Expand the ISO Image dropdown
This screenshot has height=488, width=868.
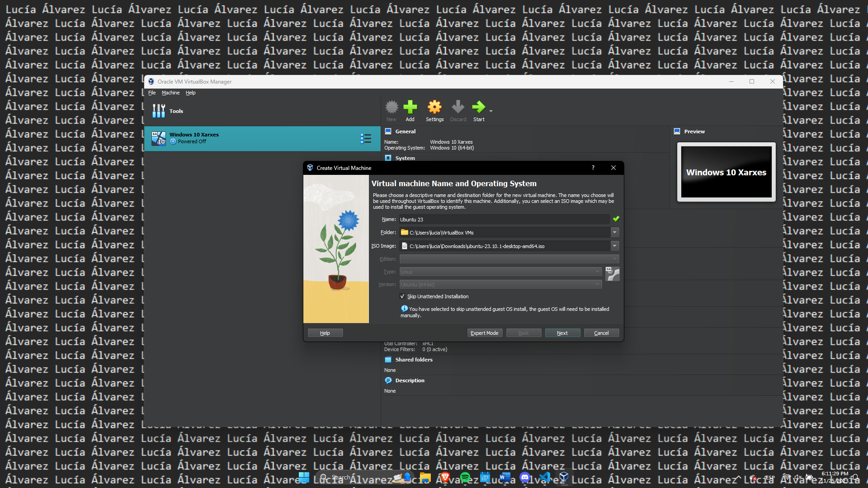(x=614, y=246)
